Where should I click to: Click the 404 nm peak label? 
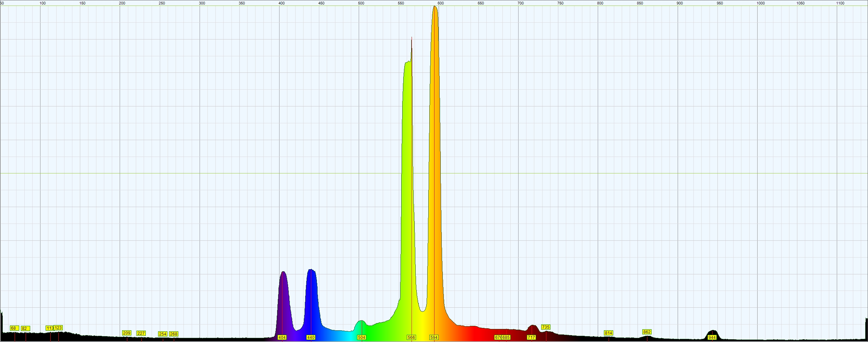tap(282, 338)
